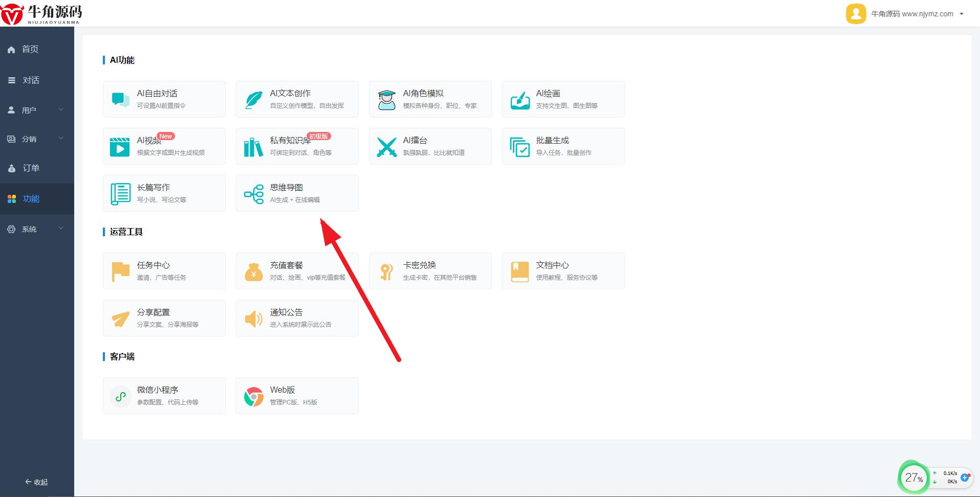Expand the 系统 sidebar submenu chevron

(61, 228)
